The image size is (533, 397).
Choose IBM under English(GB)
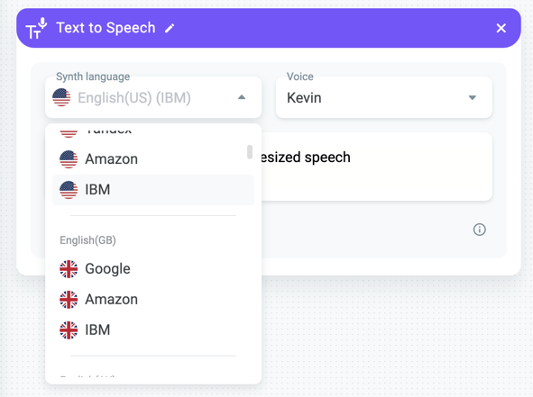coord(153,330)
